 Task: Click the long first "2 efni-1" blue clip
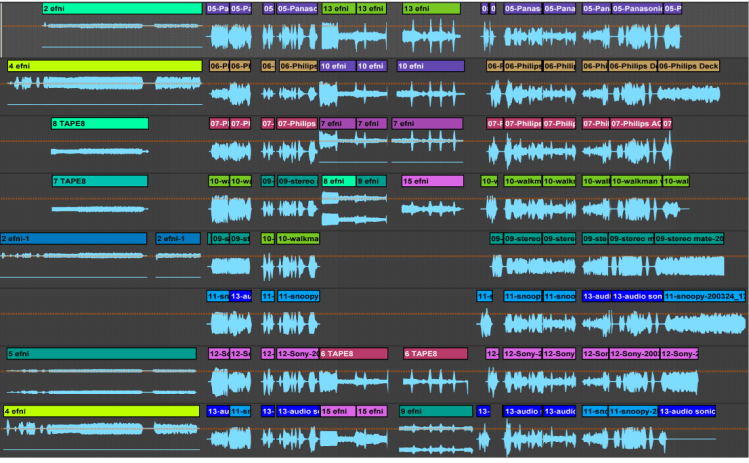pos(73,239)
